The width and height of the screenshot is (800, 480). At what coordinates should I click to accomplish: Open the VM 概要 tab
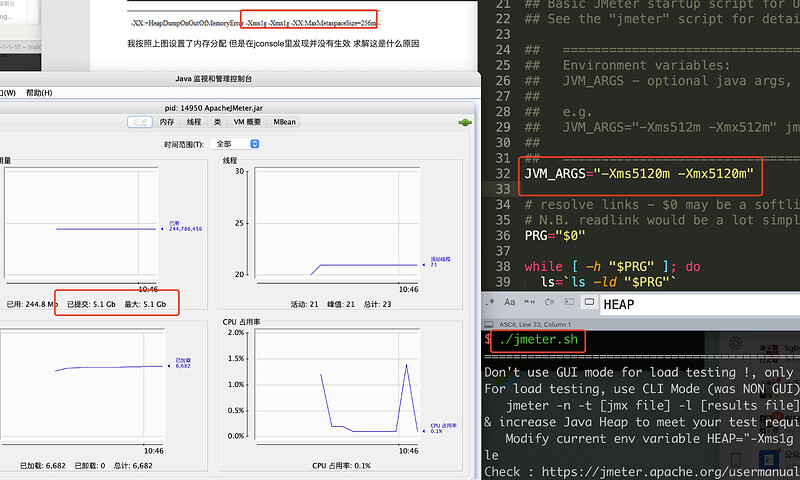[x=247, y=122]
